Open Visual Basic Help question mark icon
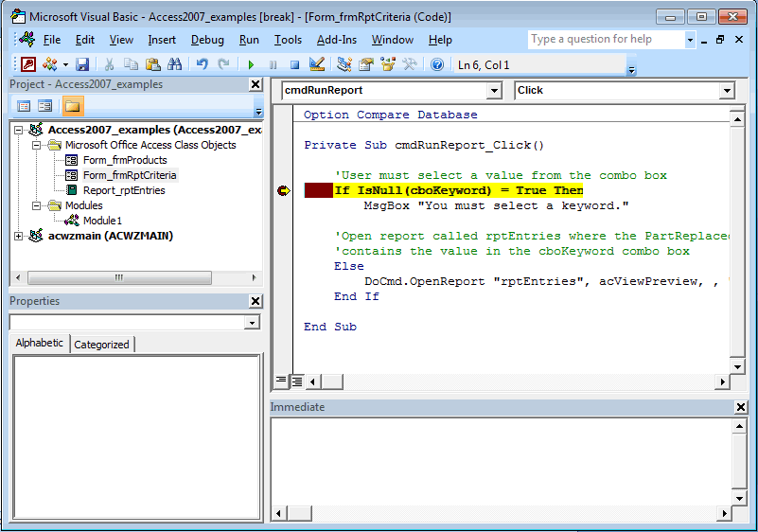 (x=437, y=64)
